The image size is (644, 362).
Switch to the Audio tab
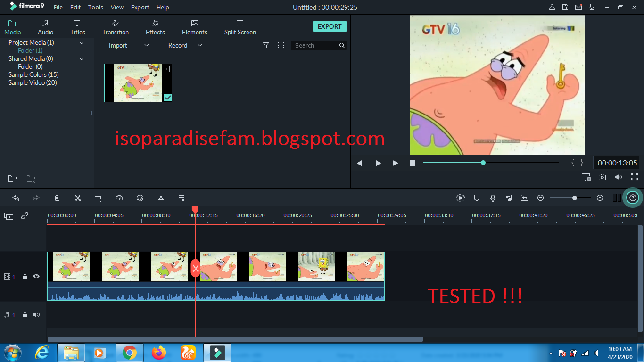click(x=45, y=27)
